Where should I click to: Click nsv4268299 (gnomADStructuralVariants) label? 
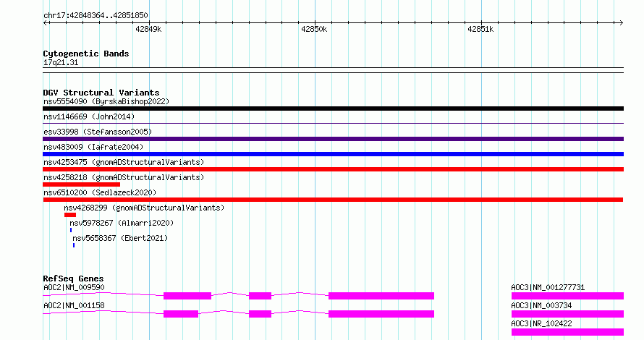pyautogui.click(x=144, y=208)
